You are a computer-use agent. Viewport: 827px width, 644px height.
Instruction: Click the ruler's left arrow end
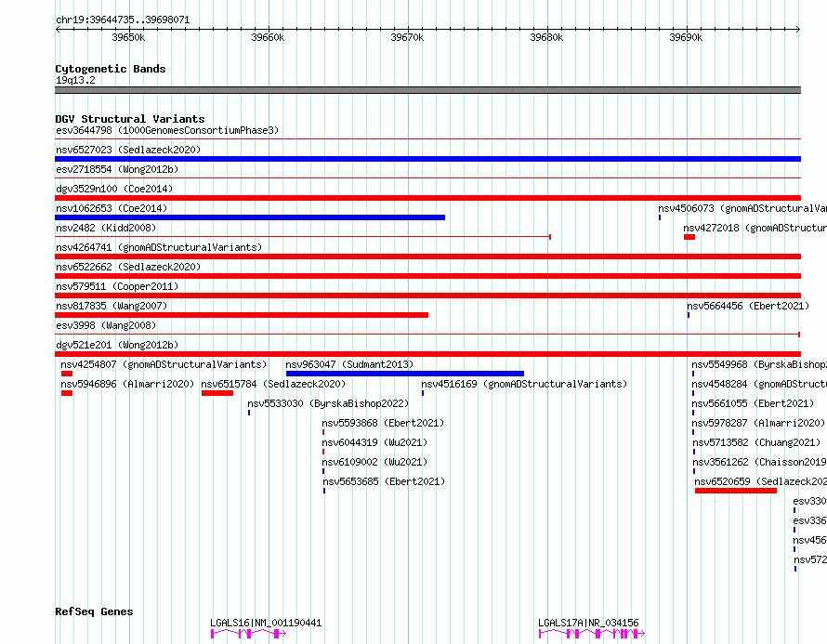pos(58,29)
